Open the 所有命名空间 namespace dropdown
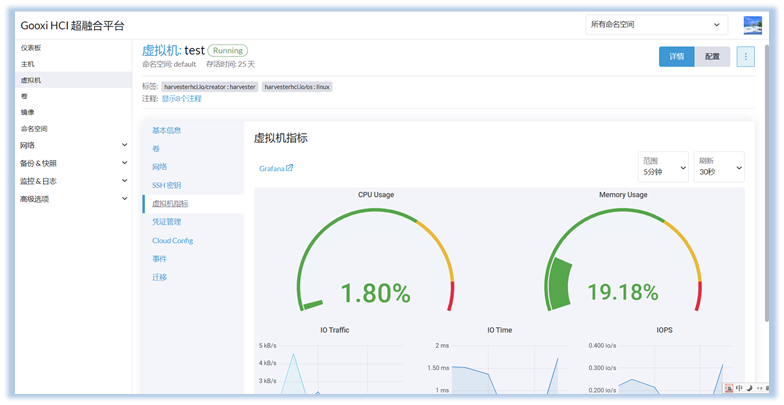 click(656, 24)
